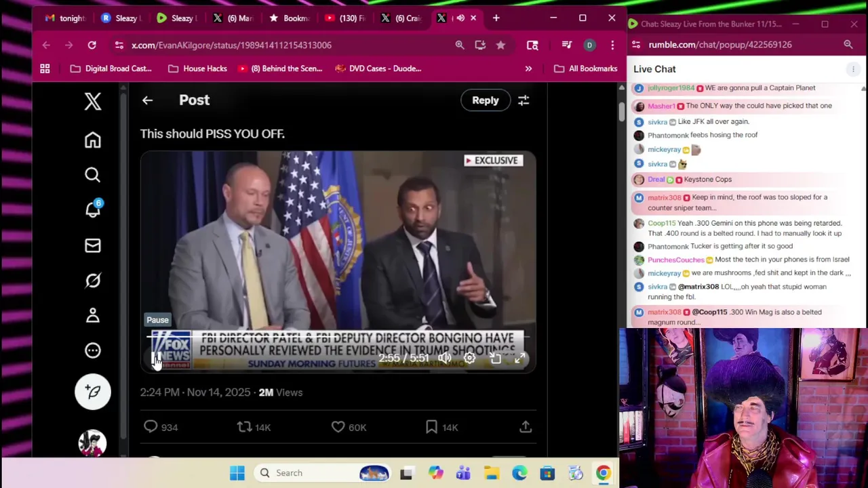
Task: Click the search icon in Rumble chat window
Action: [848, 45]
